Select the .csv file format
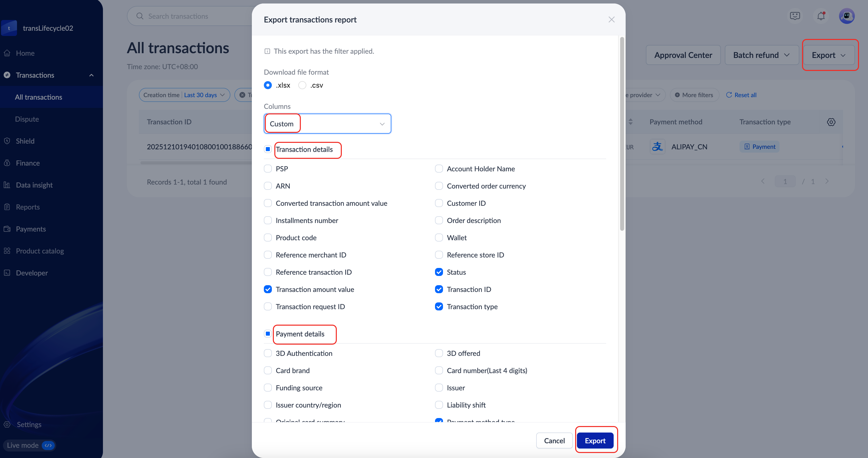The height and width of the screenshot is (458, 868). point(302,85)
